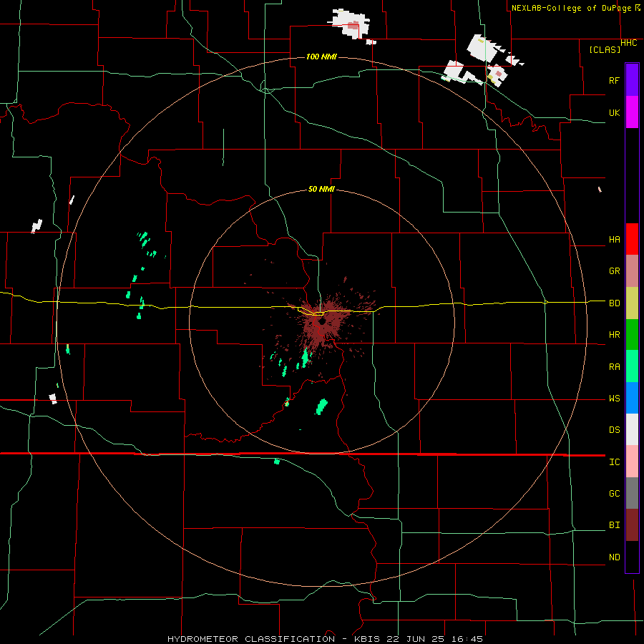The width and height of the screenshot is (644, 644).
Task: Click the 'HHC' product label
Action: pyautogui.click(x=628, y=43)
